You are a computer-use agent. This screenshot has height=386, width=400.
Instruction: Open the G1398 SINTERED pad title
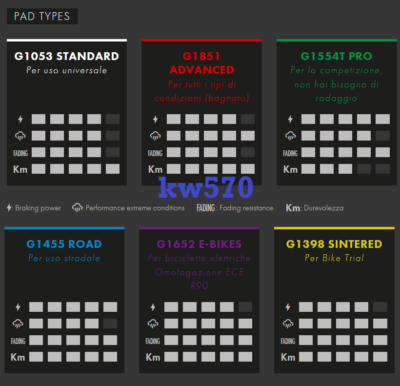pyautogui.click(x=334, y=244)
